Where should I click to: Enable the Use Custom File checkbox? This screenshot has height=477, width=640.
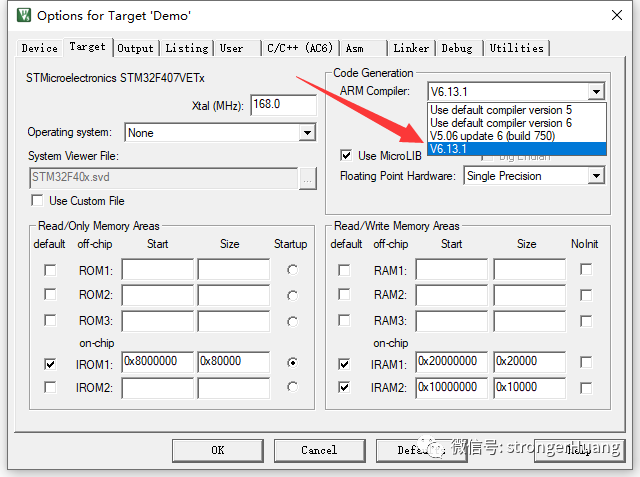(x=37, y=200)
